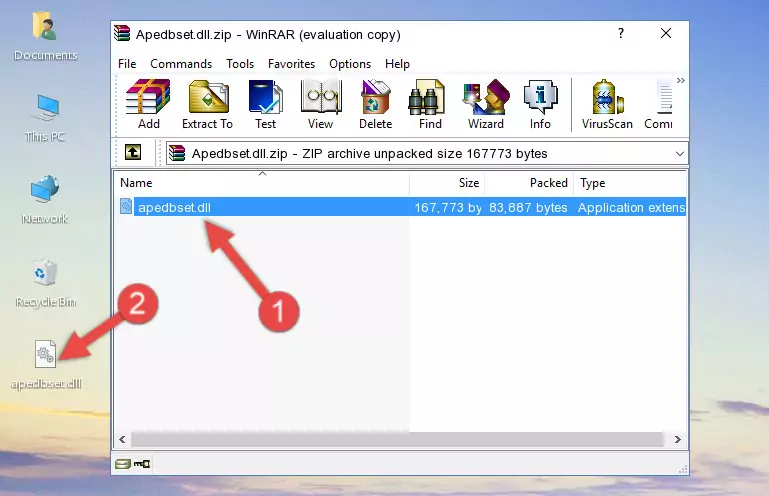
Task: Open the File menu
Action: pyautogui.click(x=127, y=64)
